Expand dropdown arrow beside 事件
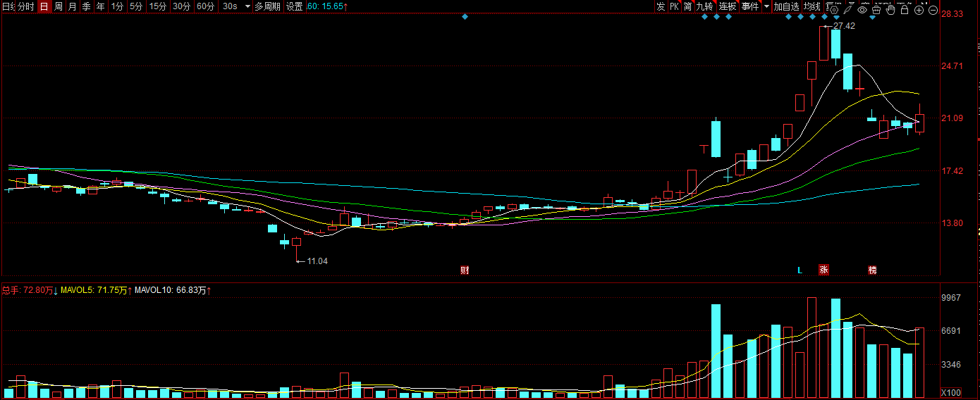Image resolution: width=980 pixels, height=400 pixels. tap(766, 6)
